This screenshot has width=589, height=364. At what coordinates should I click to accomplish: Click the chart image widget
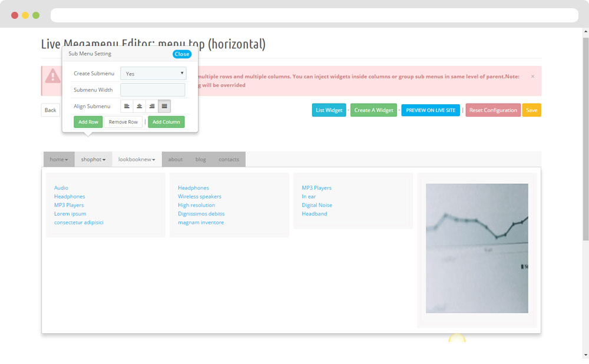[x=477, y=249]
